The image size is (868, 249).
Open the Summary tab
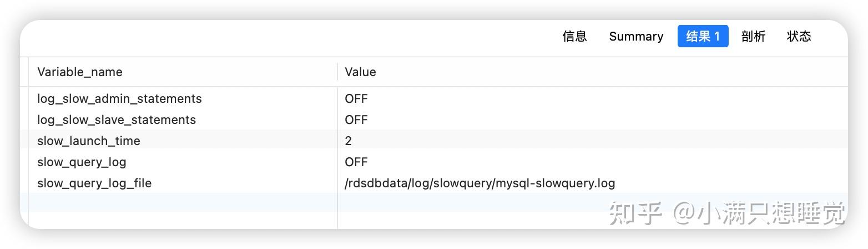[636, 36]
